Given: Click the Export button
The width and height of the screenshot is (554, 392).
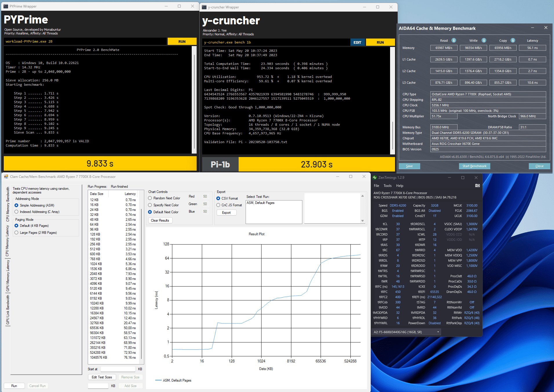Looking at the screenshot, I should pos(226,213).
